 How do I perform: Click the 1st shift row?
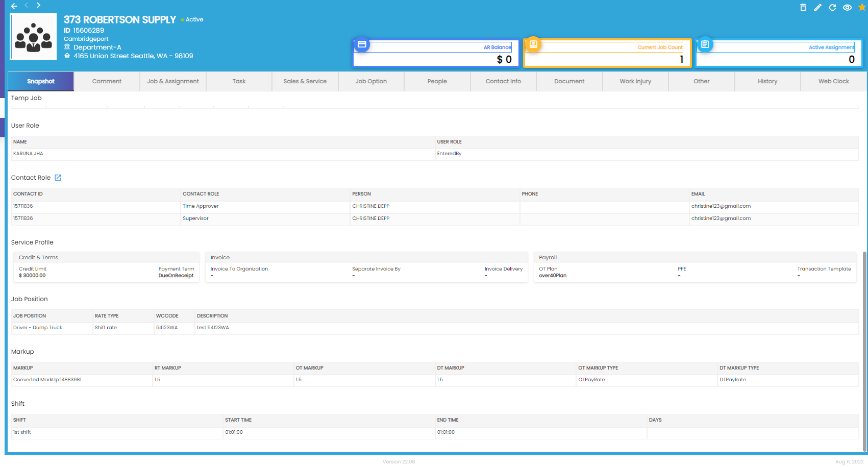coord(435,432)
